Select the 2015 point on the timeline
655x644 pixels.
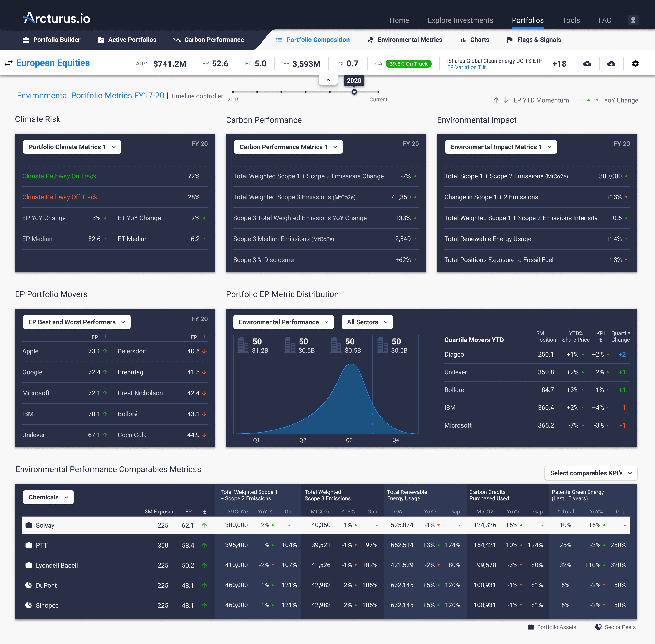pyautogui.click(x=233, y=92)
